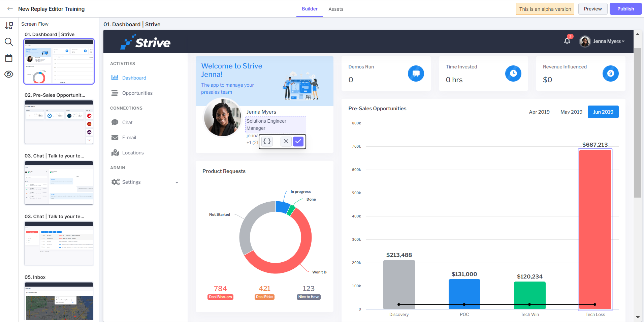This screenshot has height=322, width=644.
Task: Click the back arrow beside New Replay Editor Training
Action: tap(10, 9)
